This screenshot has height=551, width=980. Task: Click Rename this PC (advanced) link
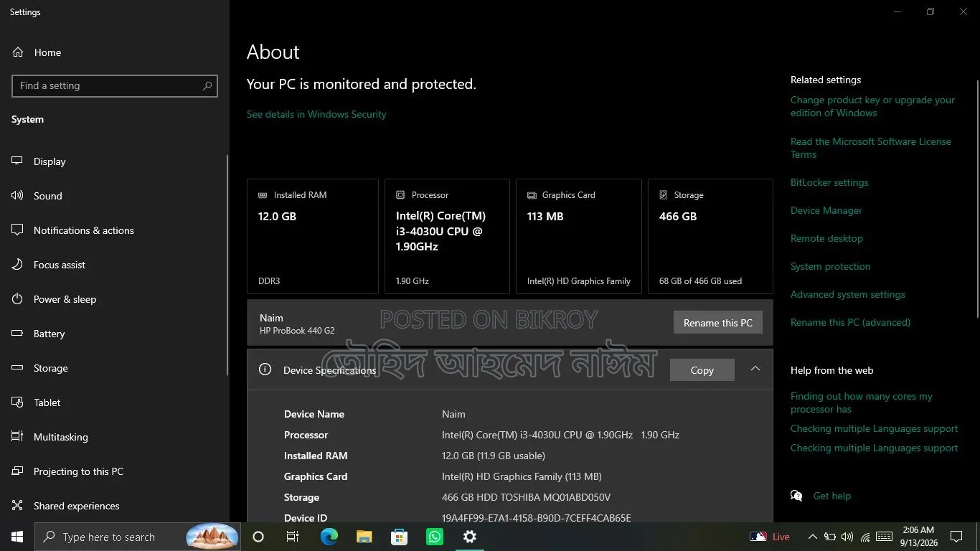[x=850, y=322]
